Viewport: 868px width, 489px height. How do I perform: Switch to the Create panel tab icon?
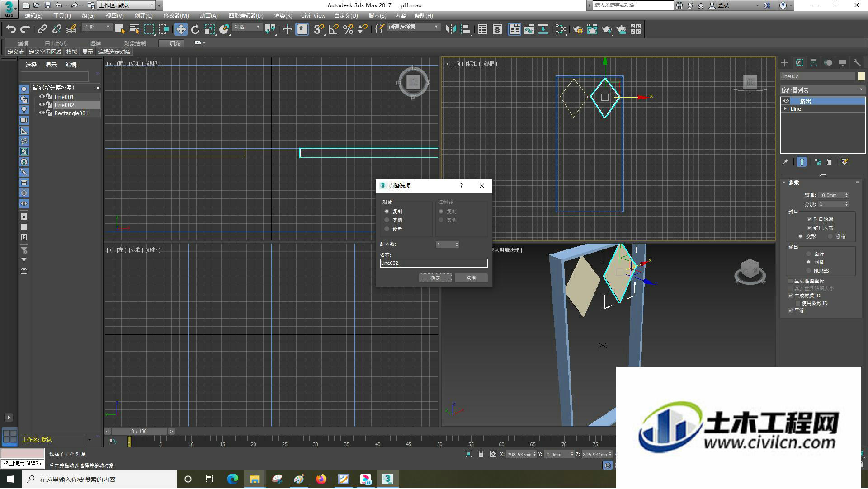coord(785,63)
